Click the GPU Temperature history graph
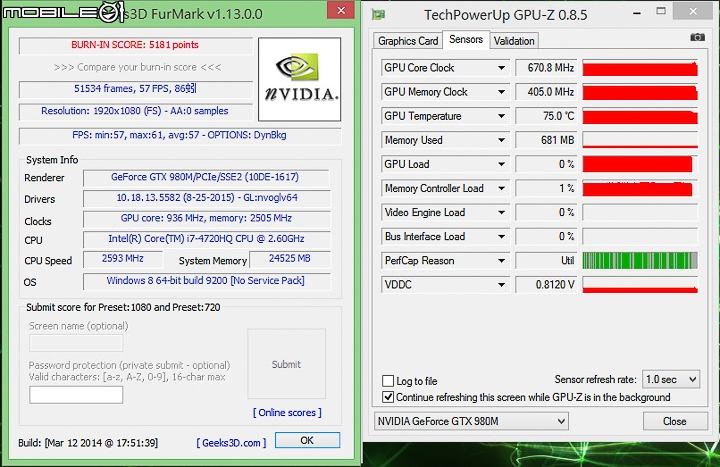Viewport: 720px width, 467px height. pos(640,116)
